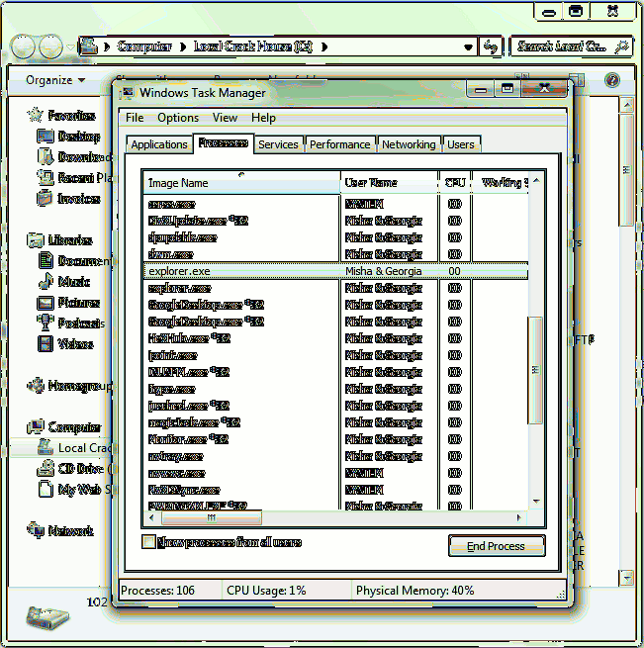The width and height of the screenshot is (644, 648).
Task: Select the magicJack.exe *32 process row
Action: [335, 422]
